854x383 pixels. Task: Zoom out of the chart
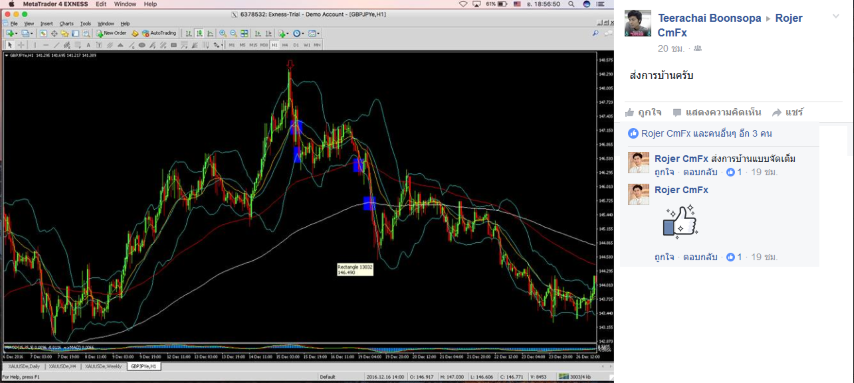click(x=233, y=33)
